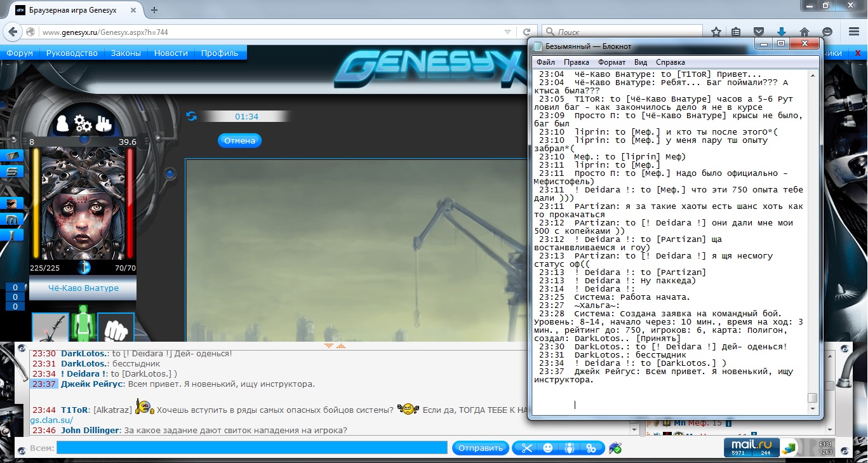
Task: Click the John Dillinger nickname in chat
Action: [90, 431]
